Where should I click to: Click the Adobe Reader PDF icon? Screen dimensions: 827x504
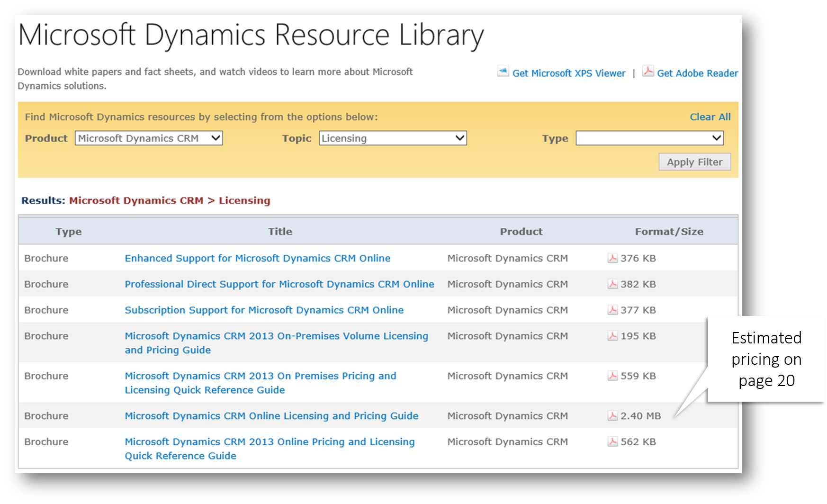pos(648,71)
